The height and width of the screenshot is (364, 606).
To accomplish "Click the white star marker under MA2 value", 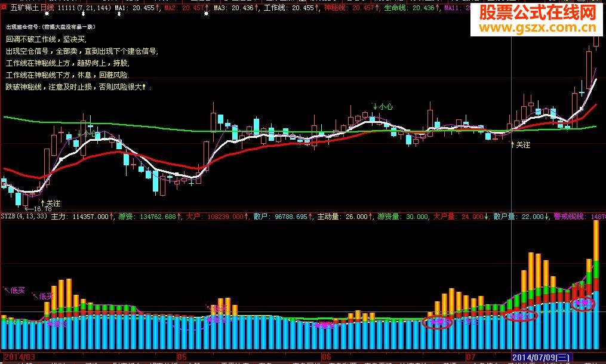I will pos(207,14).
